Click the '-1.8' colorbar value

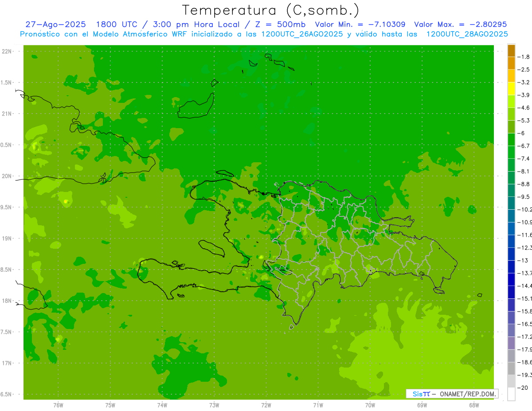pos(524,57)
